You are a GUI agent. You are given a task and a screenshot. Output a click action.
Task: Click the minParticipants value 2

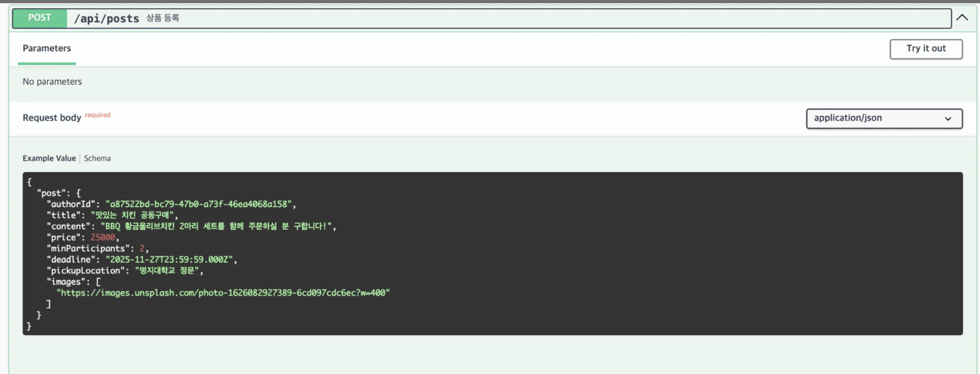(142, 249)
